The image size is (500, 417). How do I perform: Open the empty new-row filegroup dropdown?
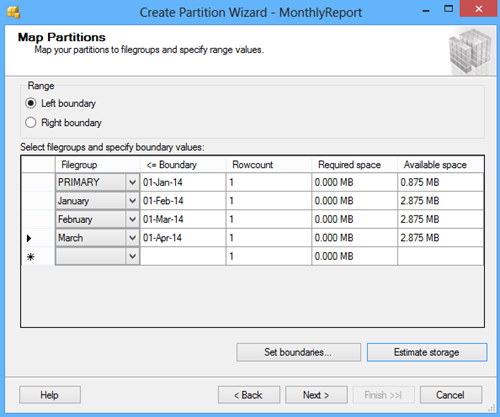coord(132,256)
